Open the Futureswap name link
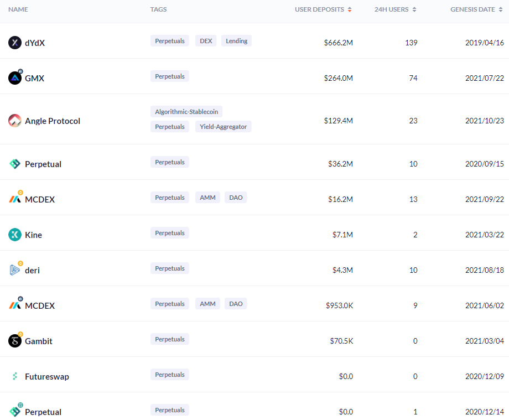509x420 pixels. coord(47,377)
